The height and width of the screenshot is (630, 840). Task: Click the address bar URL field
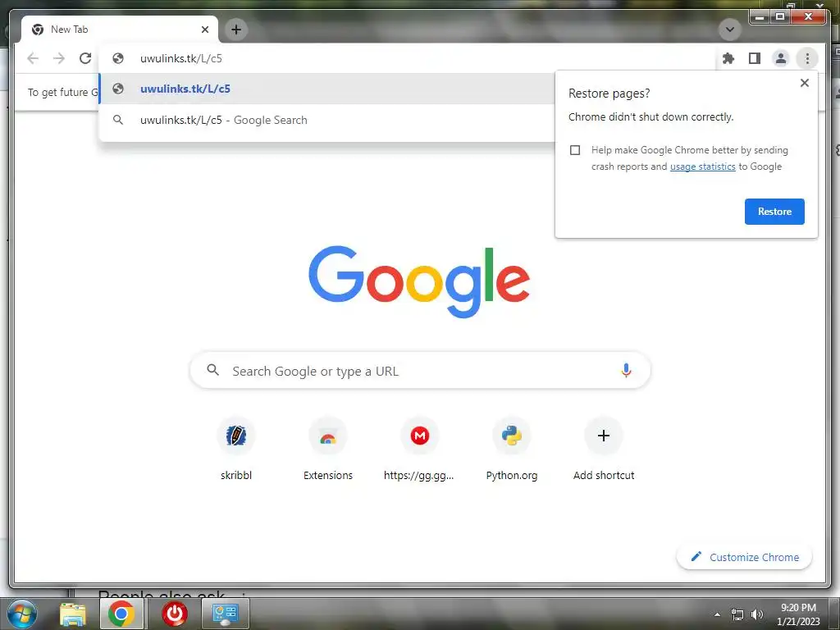point(407,58)
